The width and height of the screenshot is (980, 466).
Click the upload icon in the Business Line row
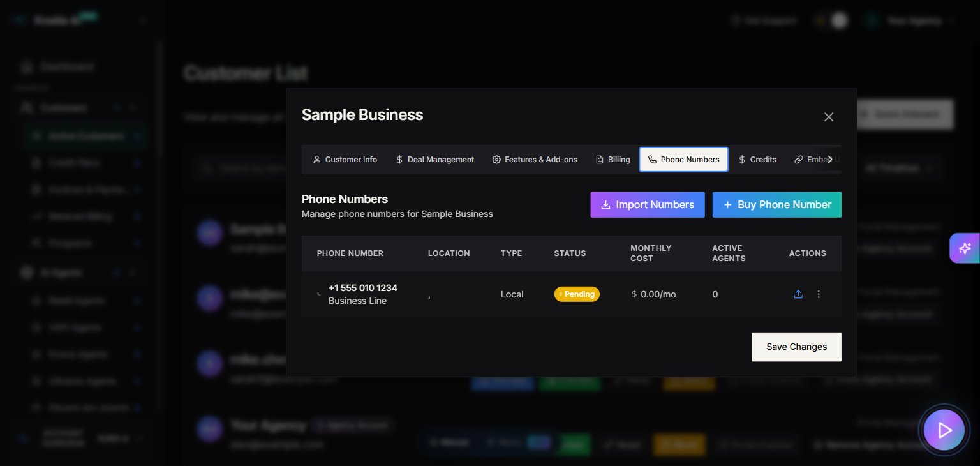(x=798, y=294)
